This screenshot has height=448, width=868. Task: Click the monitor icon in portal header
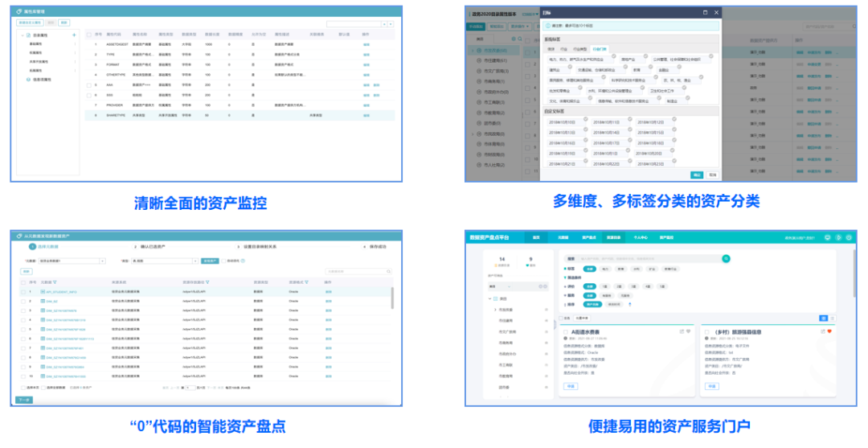pos(828,237)
